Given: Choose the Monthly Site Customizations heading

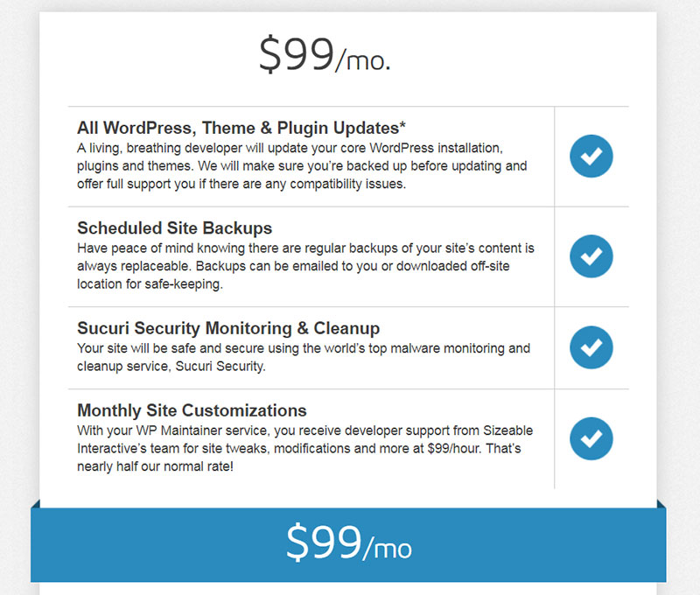Looking at the screenshot, I should point(192,410).
